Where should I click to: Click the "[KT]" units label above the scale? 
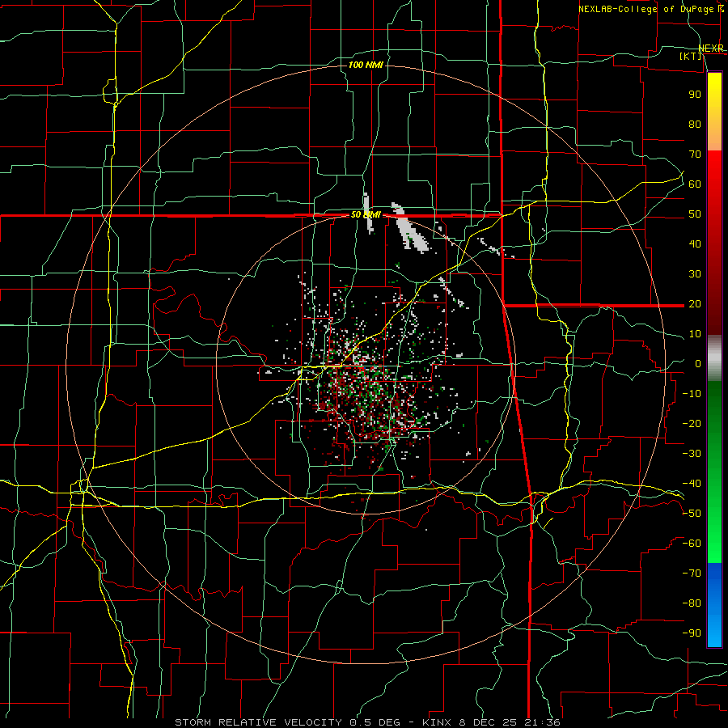pyautogui.click(x=691, y=56)
